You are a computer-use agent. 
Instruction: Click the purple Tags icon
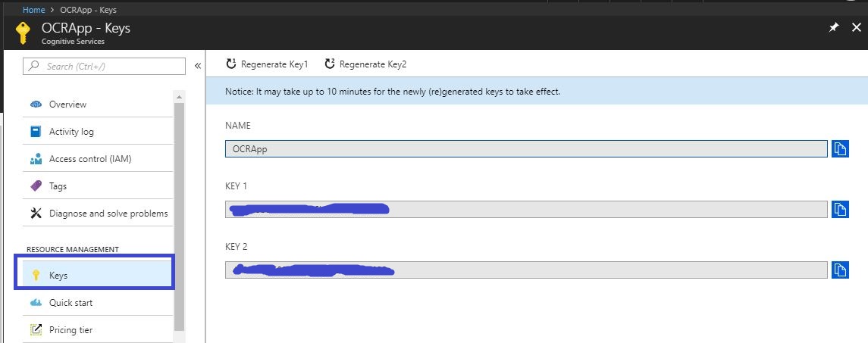coord(36,186)
